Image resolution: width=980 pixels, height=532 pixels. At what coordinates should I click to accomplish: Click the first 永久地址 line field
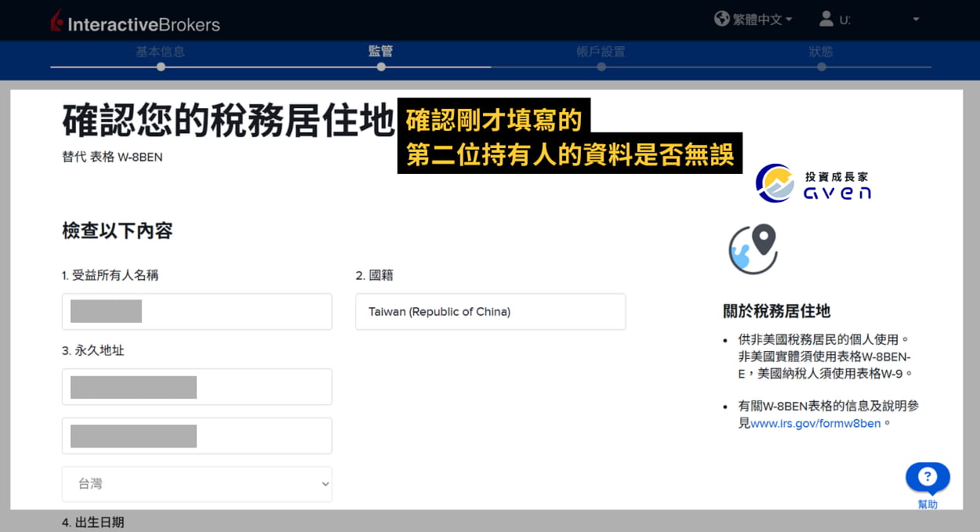197,386
